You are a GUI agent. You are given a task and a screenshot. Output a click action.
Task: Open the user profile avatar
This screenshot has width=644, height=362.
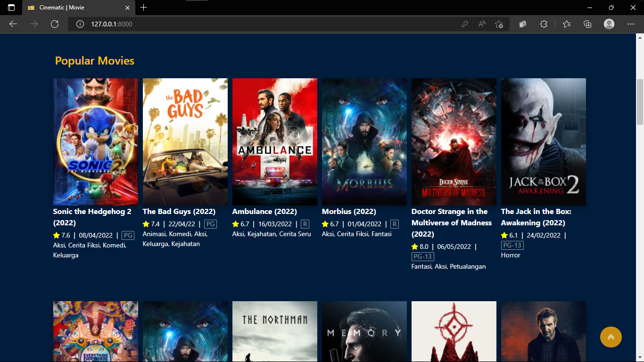pos(609,24)
